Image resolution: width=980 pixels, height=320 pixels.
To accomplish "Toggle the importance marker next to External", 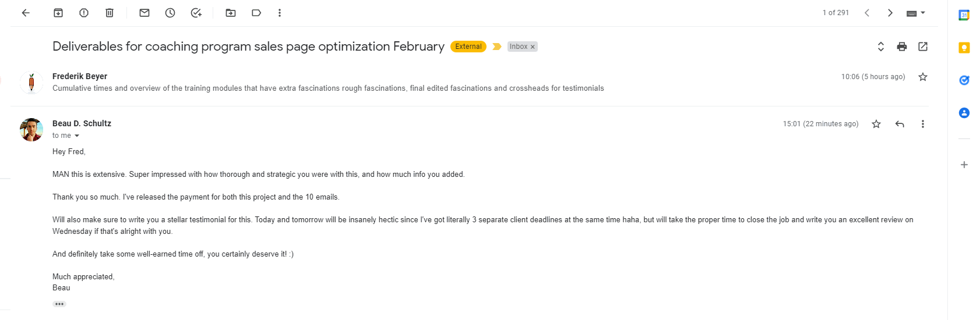I will pos(497,47).
